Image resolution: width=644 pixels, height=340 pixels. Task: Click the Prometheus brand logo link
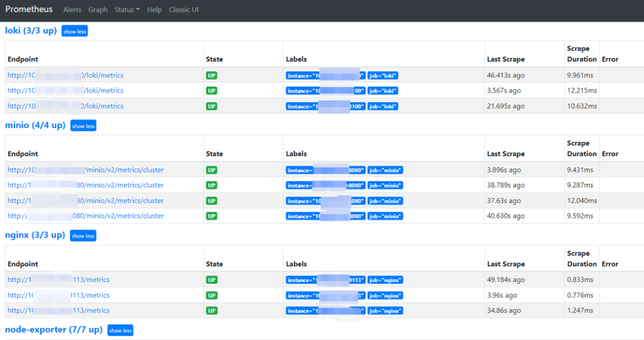(x=29, y=10)
